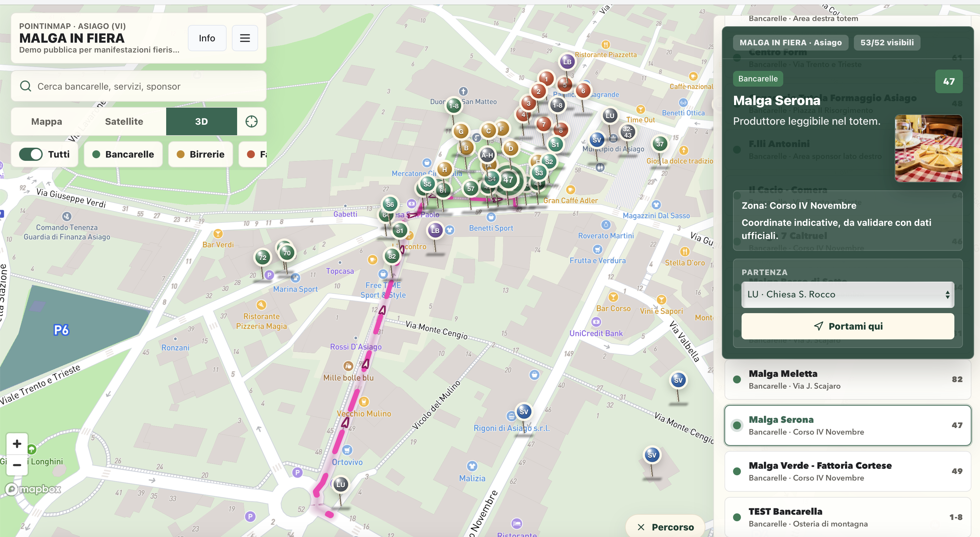Click the Malga Serona cheese photo thumbnail
The width and height of the screenshot is (980, 537).
[928, 148]
